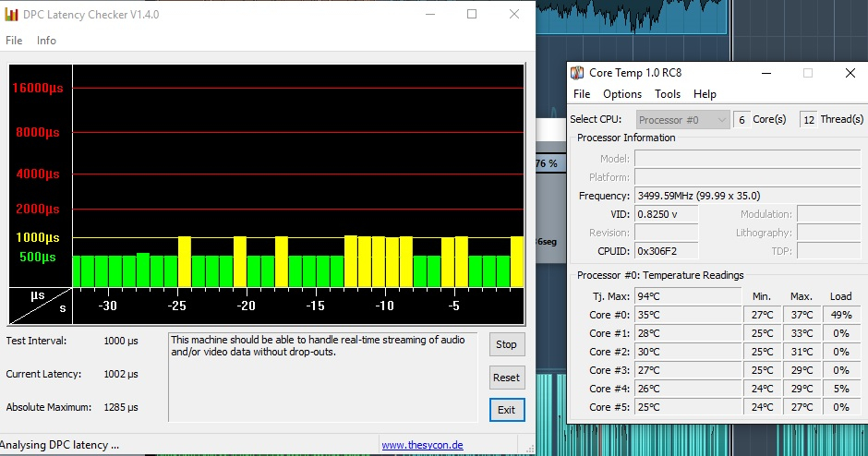Screen dimensions: 868x456
Task: Open the Tools menu in Core Temp
Action: pyautogui.click(x=667, y=94)
